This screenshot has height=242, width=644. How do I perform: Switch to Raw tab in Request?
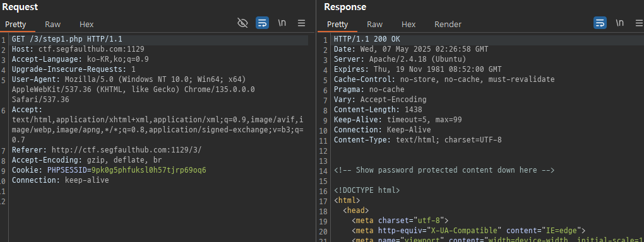52,25
